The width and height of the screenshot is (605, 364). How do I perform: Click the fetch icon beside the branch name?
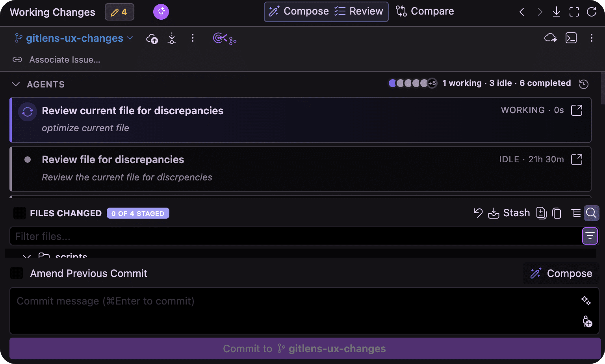tap(172, 38)
